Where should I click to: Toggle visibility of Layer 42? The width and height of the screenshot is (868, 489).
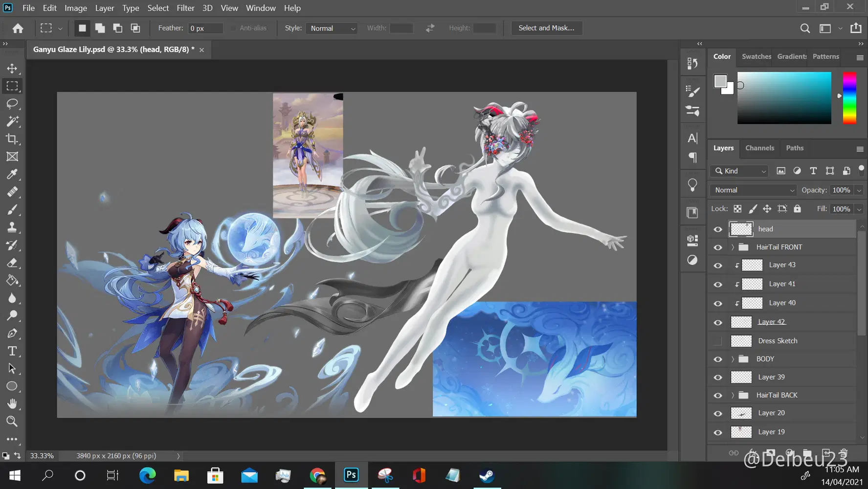[718, 322]
